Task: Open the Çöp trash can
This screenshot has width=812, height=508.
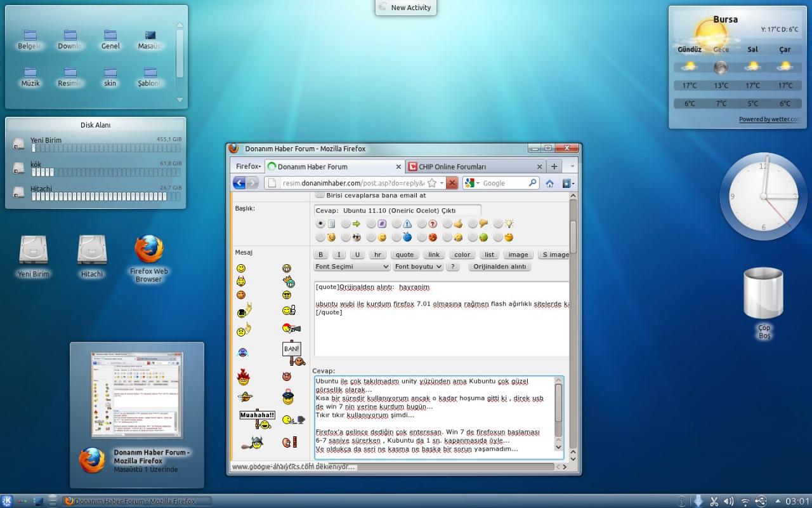Action: pyautogui.click(x=764, y=303)
